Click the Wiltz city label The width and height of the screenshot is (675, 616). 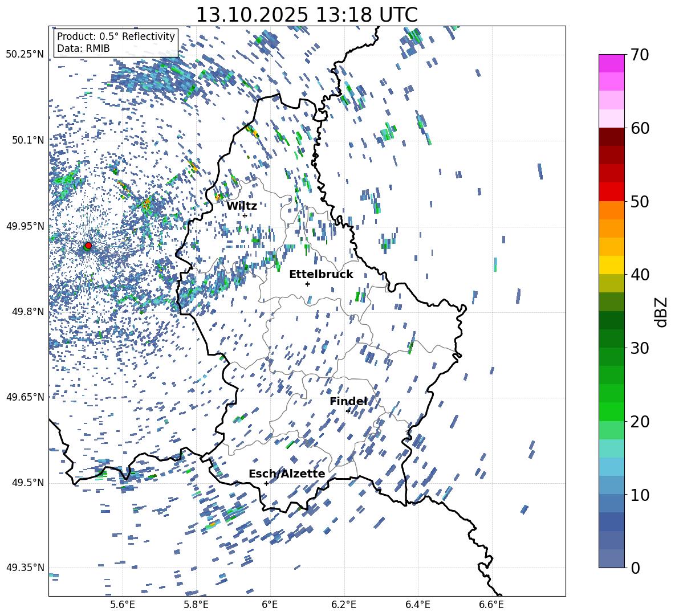(x=242, y=206)
